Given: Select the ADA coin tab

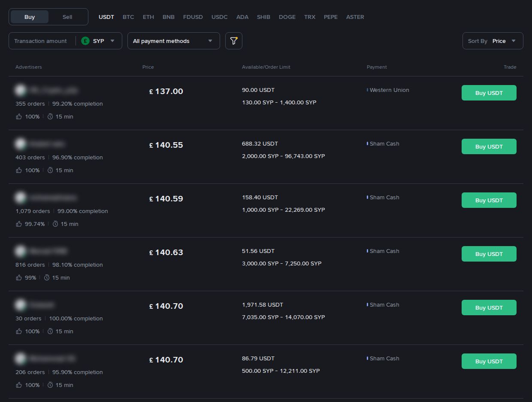Looking at the screenshot, I should pos(242,17).
